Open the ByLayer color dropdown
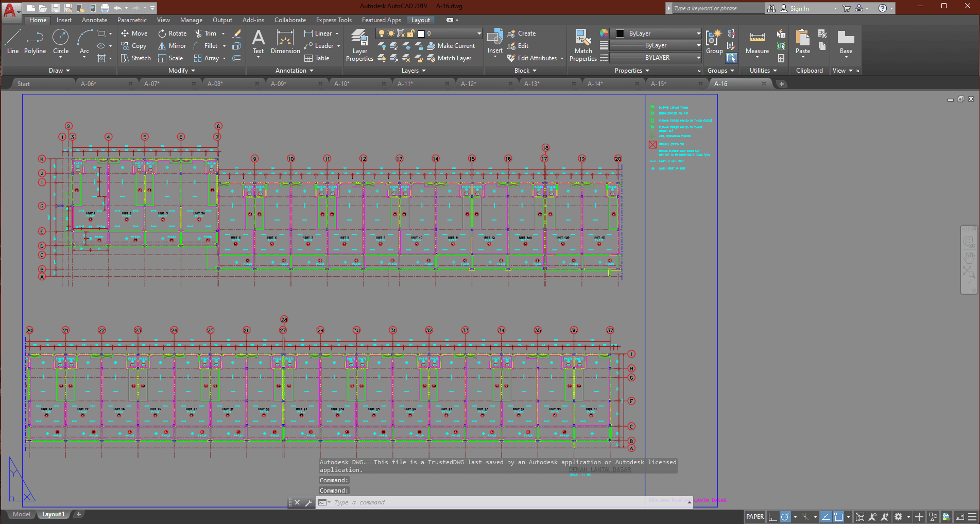Image resolution: width=980 pixels, height=524 pixels. 698,33
